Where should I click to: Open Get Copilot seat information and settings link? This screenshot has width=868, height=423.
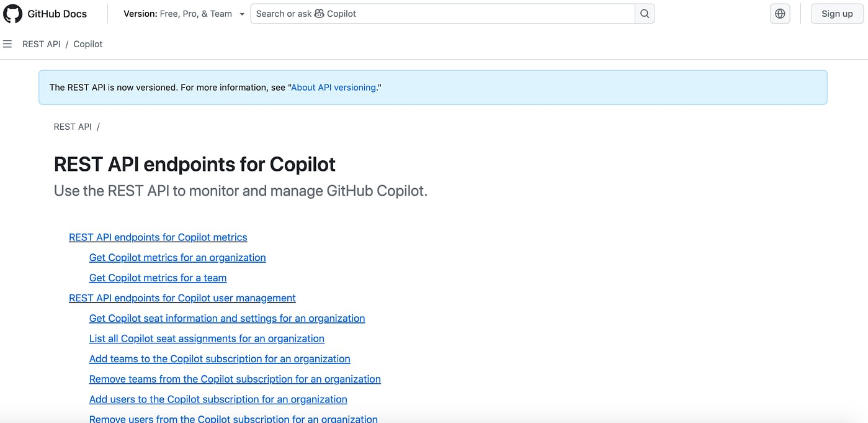click(227, 319)
